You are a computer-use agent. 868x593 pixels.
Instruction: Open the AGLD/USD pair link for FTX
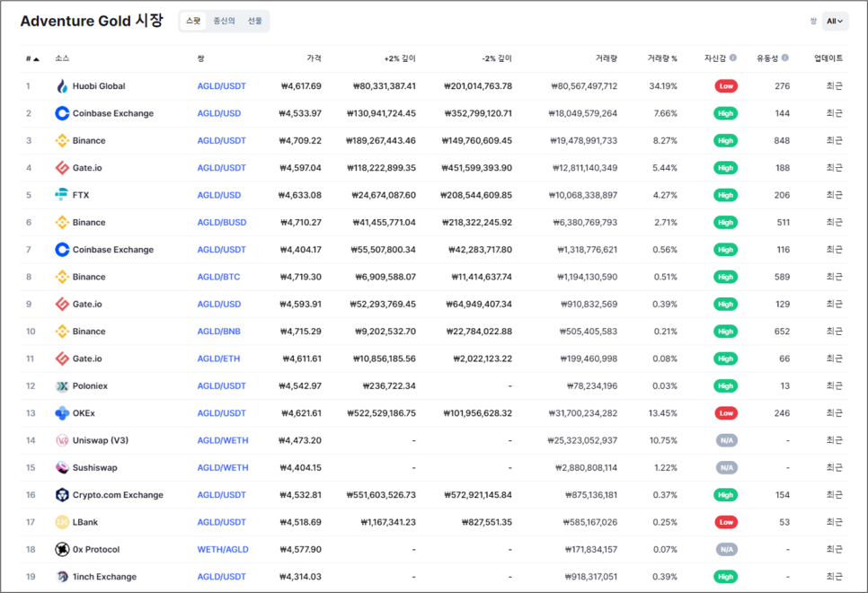tap(219, 195)
